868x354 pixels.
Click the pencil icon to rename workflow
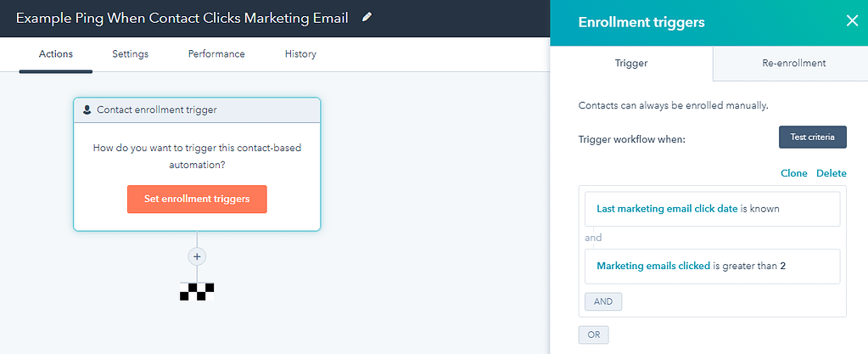click(367, 18)
